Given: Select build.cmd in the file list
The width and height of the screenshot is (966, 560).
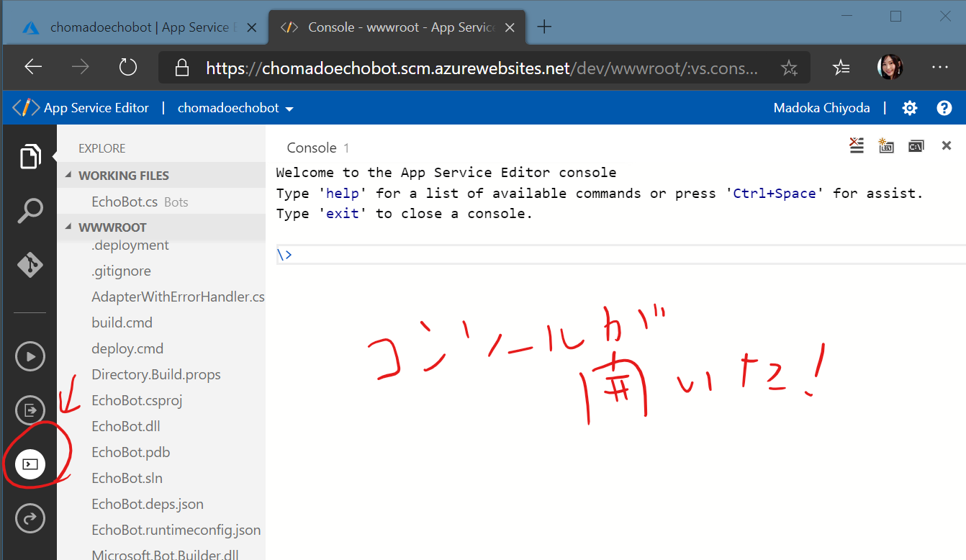Looking at the screenshot, I should (122, 323).
